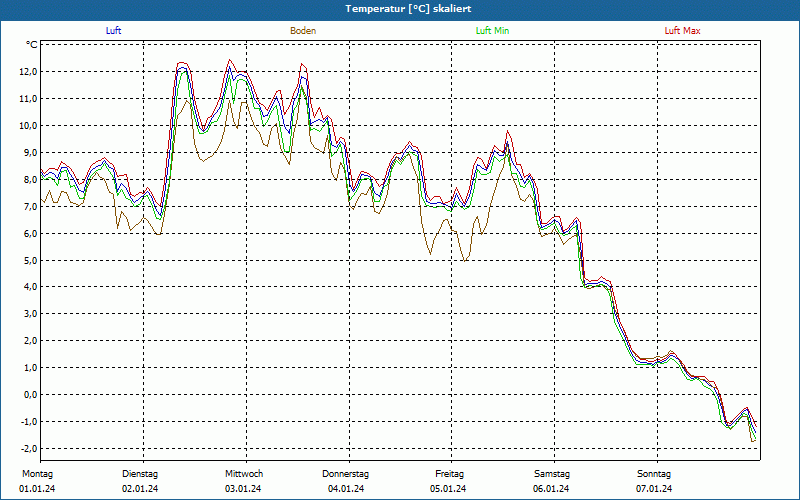Viewport: 800px width, 500px height.
Task: Click the date 03.01.24
Action: (243, 489)
